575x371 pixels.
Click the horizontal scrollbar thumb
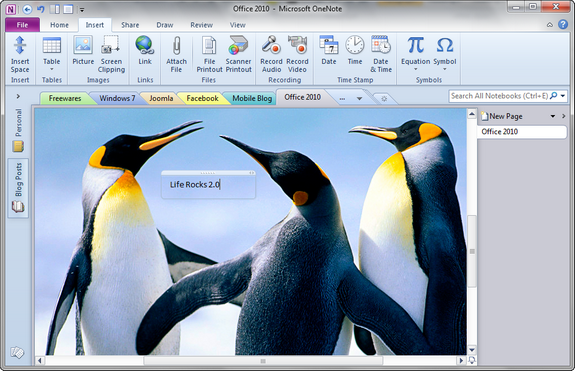click(263, 361)
